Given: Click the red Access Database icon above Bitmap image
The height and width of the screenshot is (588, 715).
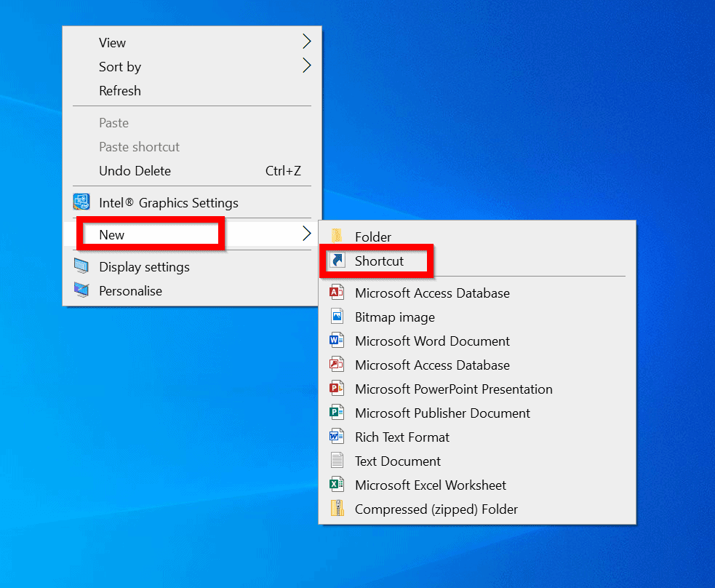Looking at the screenshot, I should tap(337, 293).
